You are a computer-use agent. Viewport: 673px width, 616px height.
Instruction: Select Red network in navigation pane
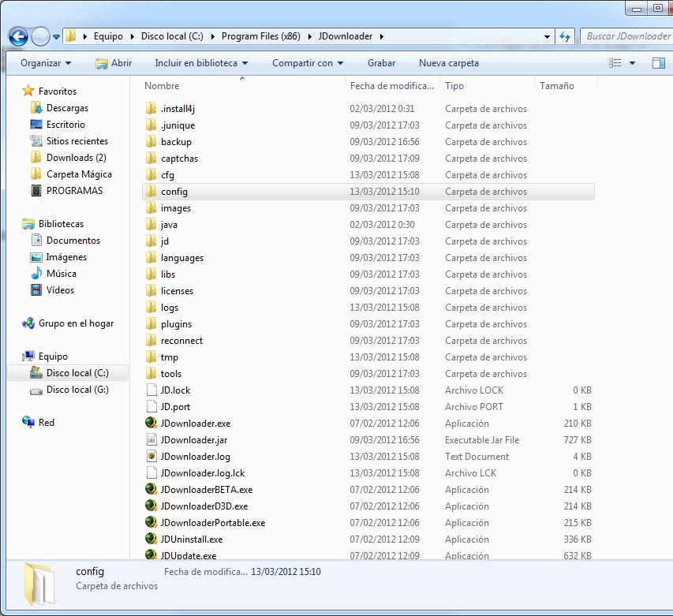47,423
